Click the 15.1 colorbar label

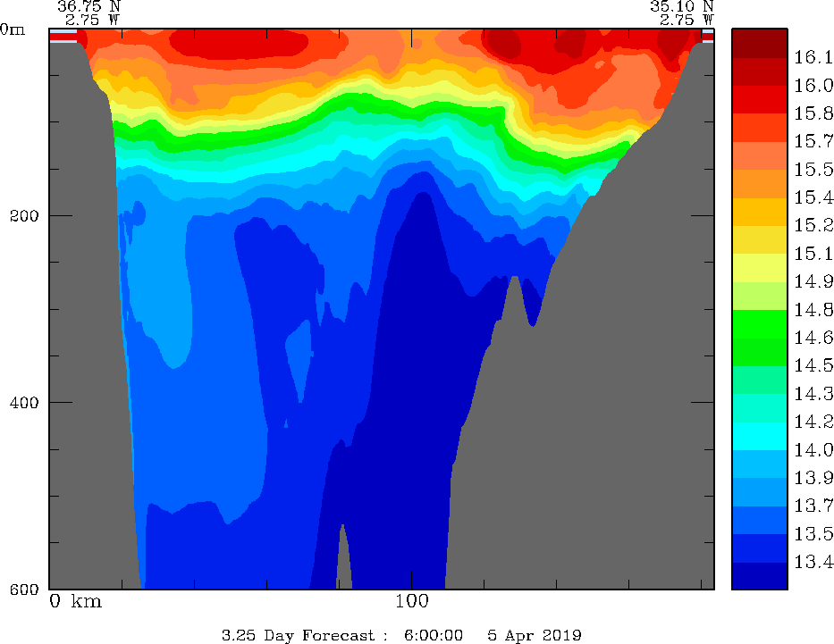(x=813, y=254)
